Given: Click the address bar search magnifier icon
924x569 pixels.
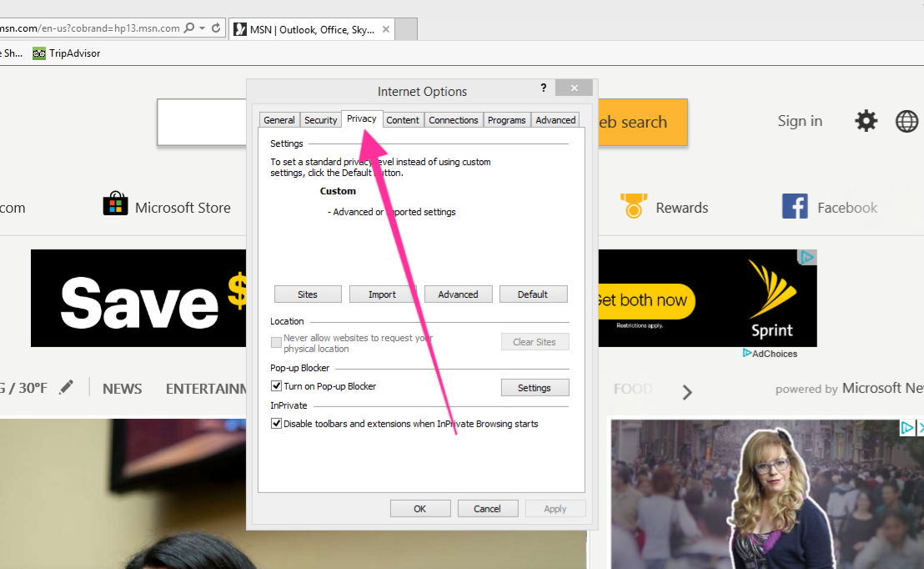Looking at the screenshot, I should tap(189, 28).
